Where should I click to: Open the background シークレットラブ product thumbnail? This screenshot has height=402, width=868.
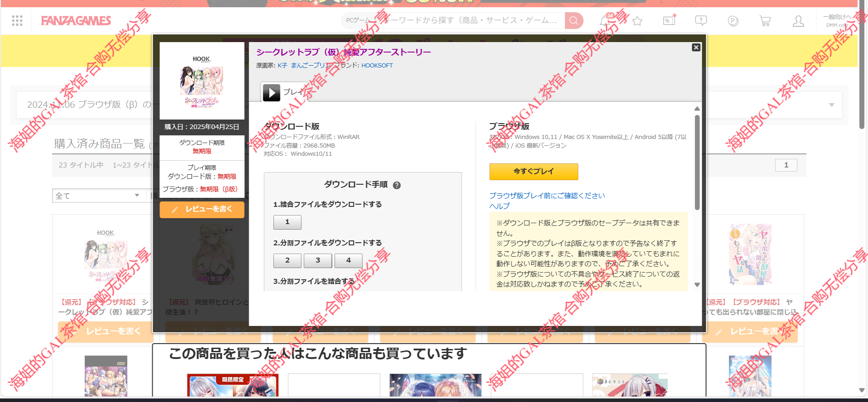[106, 256]
